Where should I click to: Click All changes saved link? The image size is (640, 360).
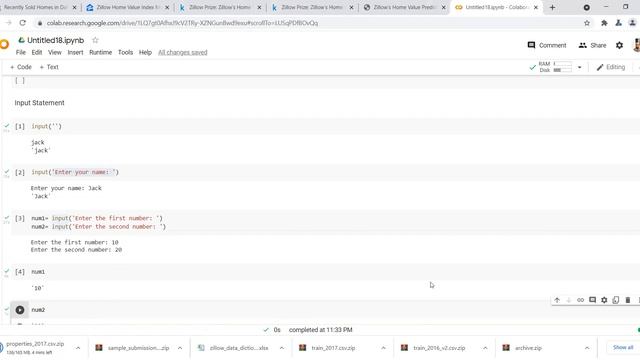click(182, 52)
